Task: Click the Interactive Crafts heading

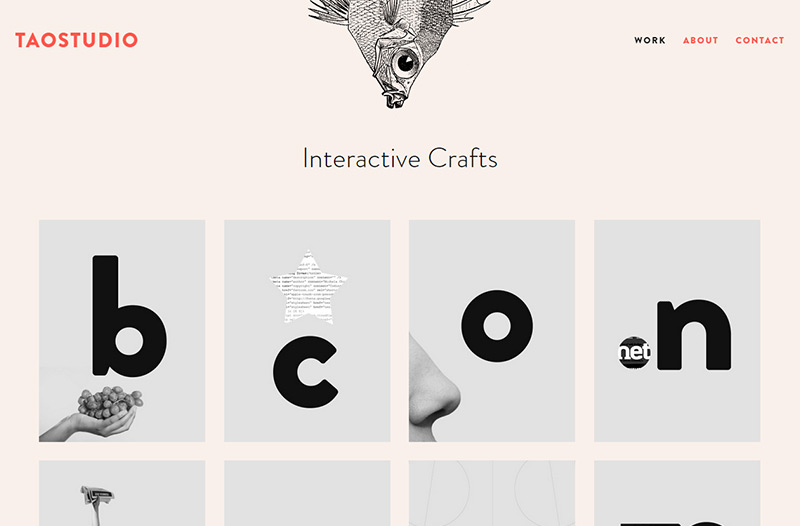Action: (400, 158)
